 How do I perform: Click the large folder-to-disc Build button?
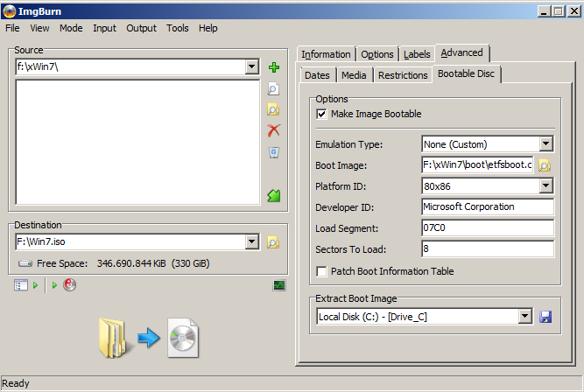149,338
